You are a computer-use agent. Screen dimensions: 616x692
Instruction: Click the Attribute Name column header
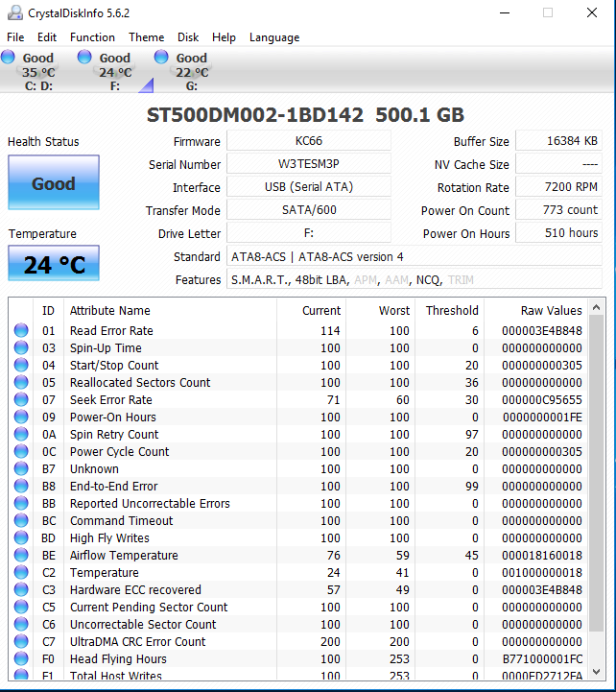(170, 310)
